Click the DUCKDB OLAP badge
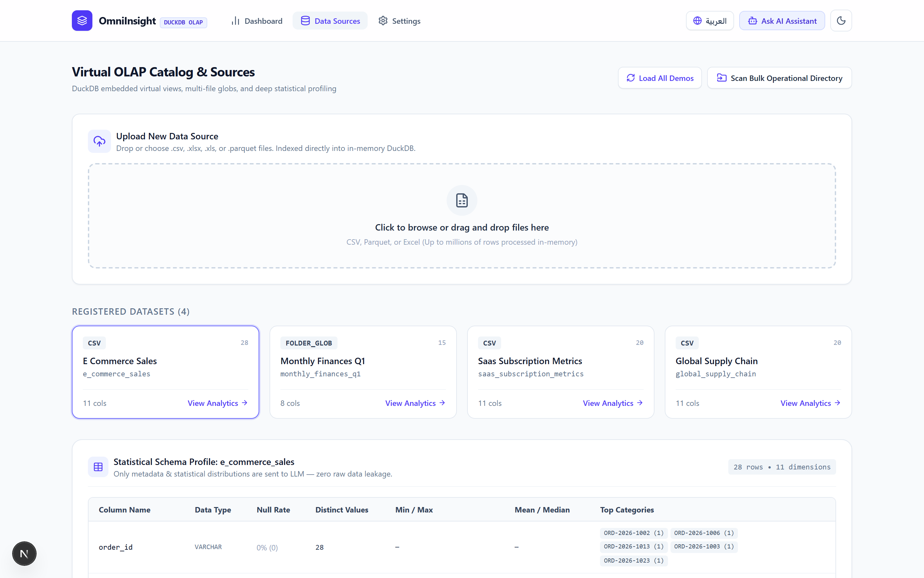The image size is (924, 578). pyautogui.click(x=183, y=22)
